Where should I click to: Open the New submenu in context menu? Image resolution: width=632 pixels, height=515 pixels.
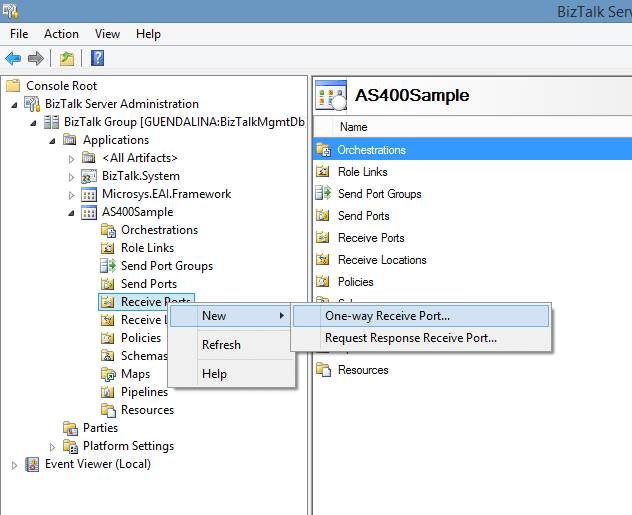(230, 316)
